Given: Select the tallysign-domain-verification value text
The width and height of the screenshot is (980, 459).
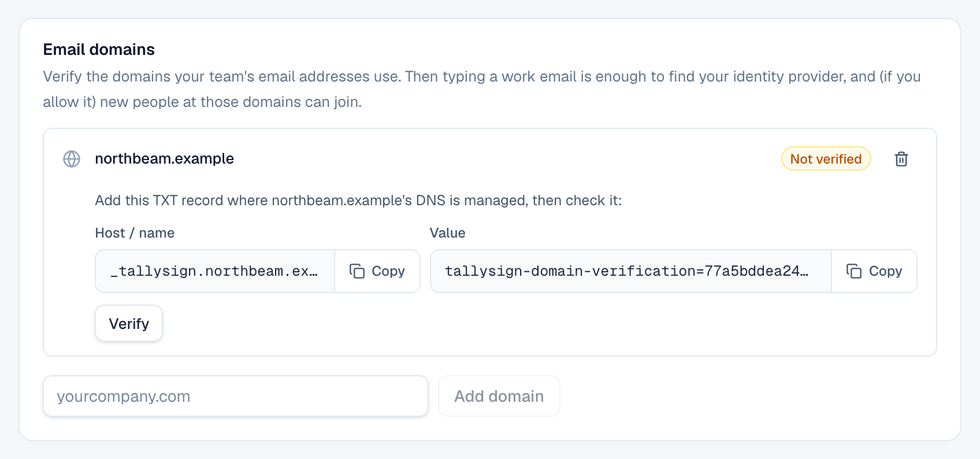Looking at the screenshot, I should tap(626, 271).
